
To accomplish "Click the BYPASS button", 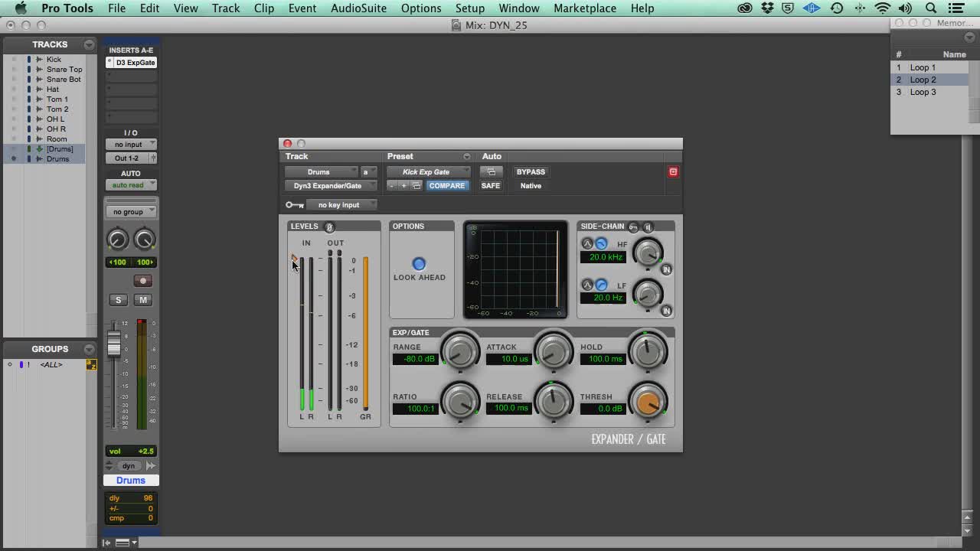I will coord(531,172).
